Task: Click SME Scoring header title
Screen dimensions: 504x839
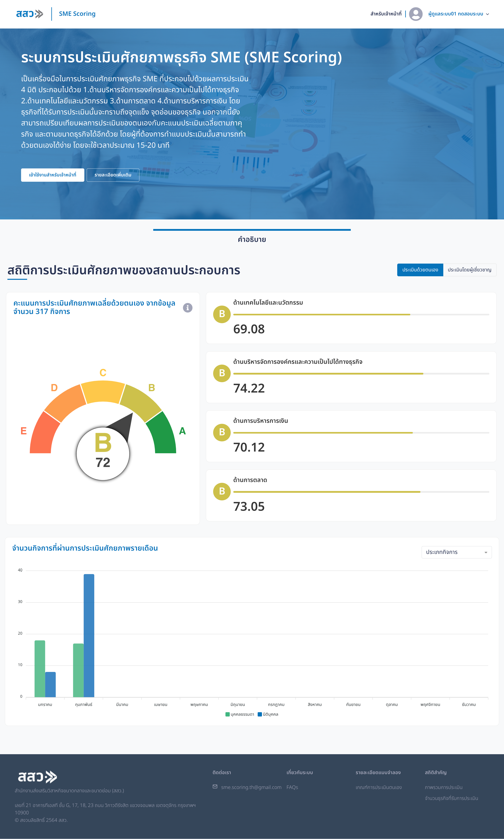Action: pos(77,14)
